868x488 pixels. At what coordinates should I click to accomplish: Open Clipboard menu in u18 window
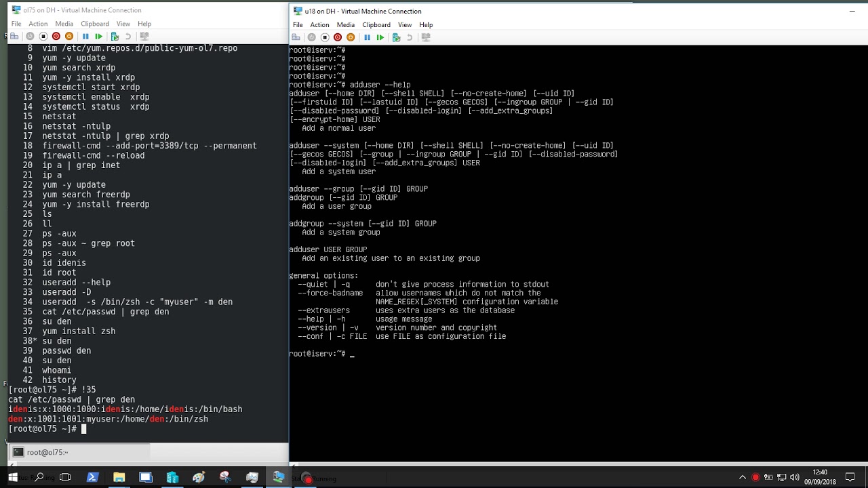[x=376, y=25]
